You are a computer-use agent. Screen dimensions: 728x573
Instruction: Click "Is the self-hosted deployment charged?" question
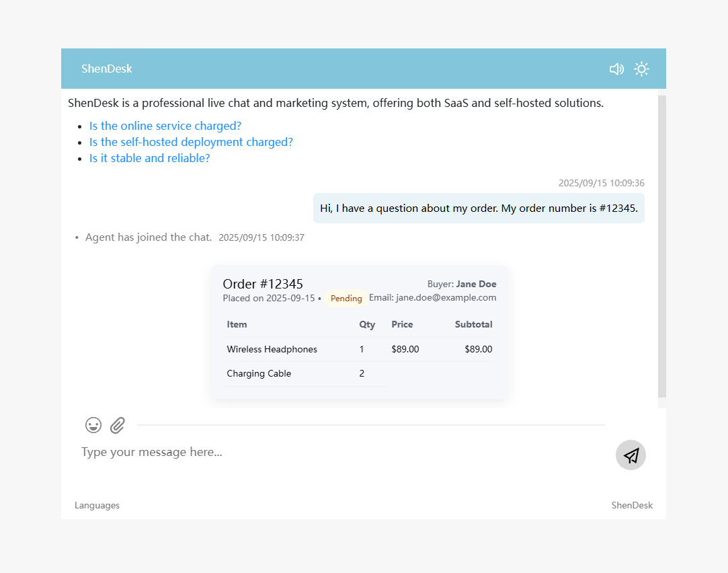pos(191,142)
